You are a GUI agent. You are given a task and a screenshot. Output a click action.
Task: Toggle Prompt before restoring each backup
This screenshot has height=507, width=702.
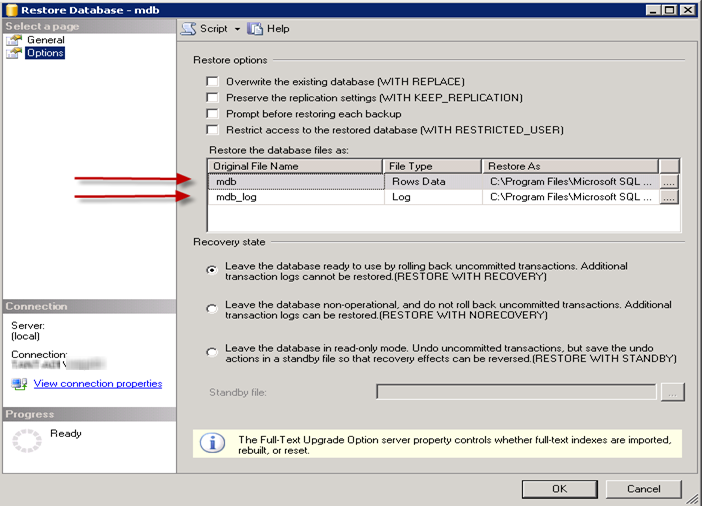click(212, 114)
